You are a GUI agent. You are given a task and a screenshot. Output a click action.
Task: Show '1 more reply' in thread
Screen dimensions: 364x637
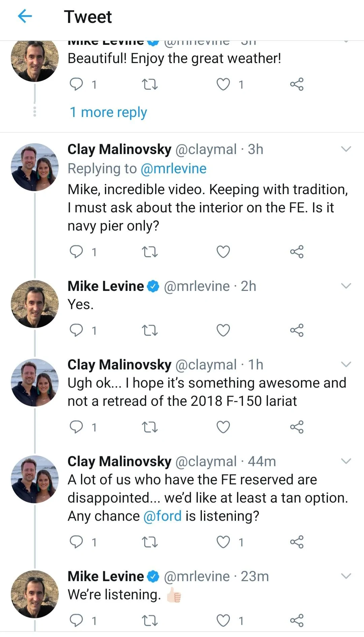point(108,112)
